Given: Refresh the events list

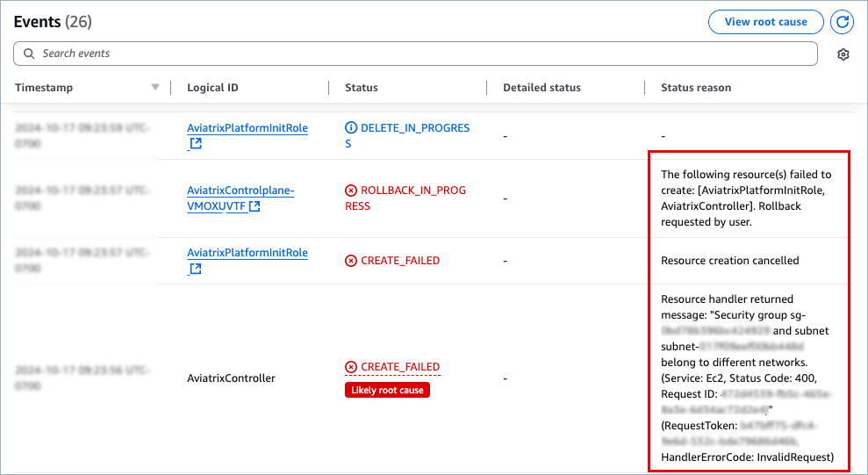Looking at the screenshot, I should pyautogui.click(x=842, y=22).
